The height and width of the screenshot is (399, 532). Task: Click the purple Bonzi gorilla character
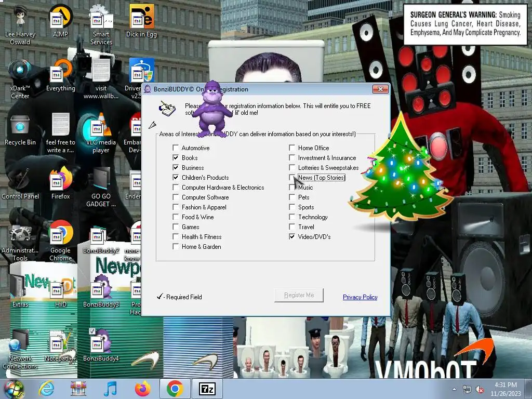click(212, 109)
